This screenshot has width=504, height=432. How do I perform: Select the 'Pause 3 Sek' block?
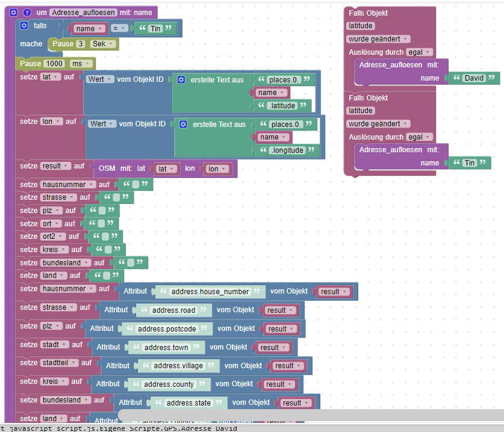[x=83, y=44]
